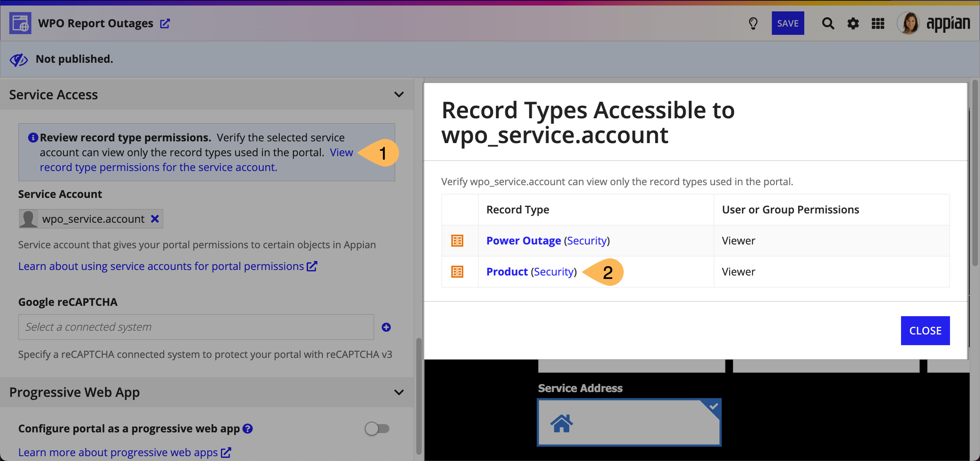
Task: Click the user profile avatar
Action: (x=908, y=23)
